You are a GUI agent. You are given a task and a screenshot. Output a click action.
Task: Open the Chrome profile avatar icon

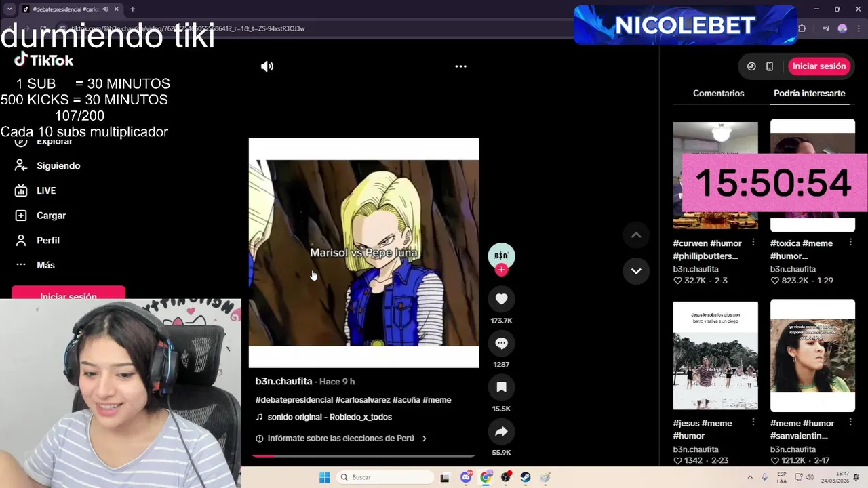842,28
